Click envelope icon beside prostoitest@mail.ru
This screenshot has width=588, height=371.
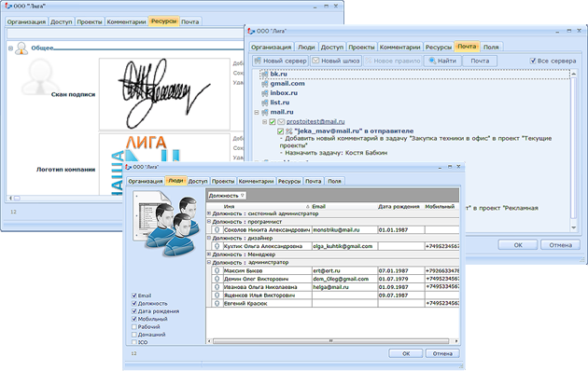click(x=281, y=122)
